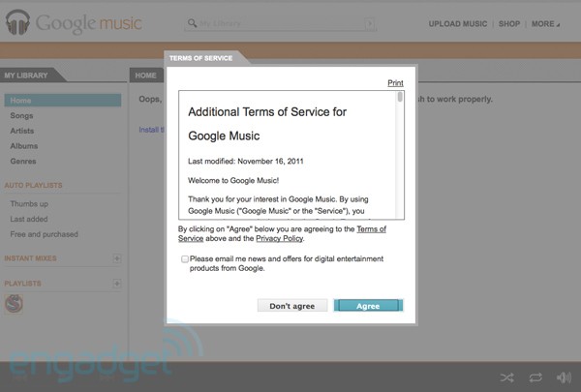The width and height of the screenshot is (581, 392).
Task: Click the Print link in dialog
Action: tap(395, 83)
